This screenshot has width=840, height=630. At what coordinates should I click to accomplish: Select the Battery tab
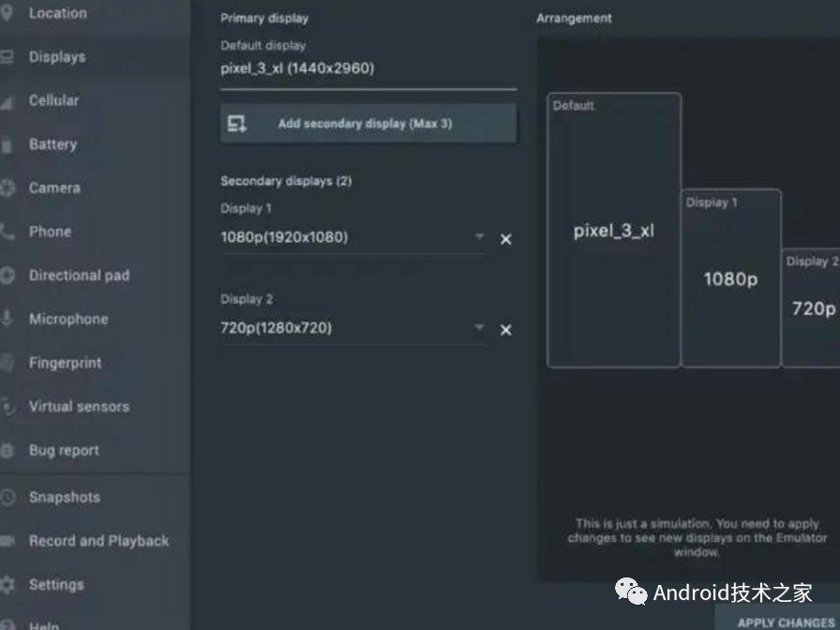[95, 144]
